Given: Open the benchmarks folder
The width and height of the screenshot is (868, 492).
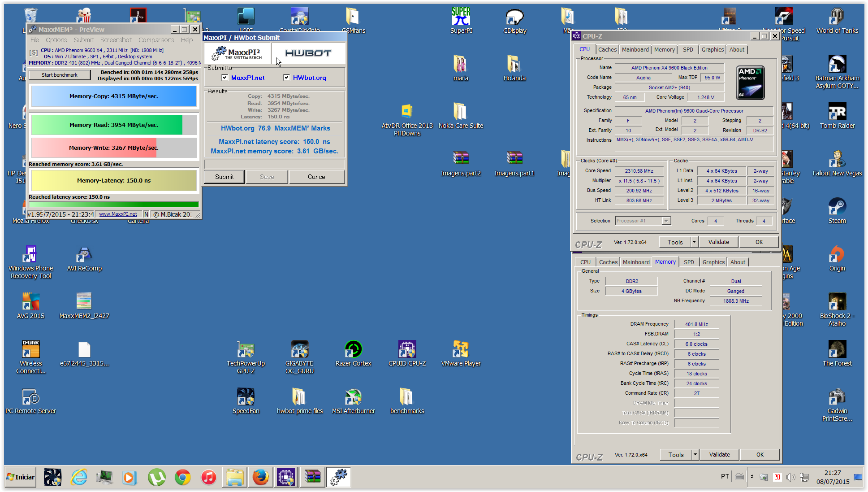Looking at the screenshot, I should tap(407, 401).
